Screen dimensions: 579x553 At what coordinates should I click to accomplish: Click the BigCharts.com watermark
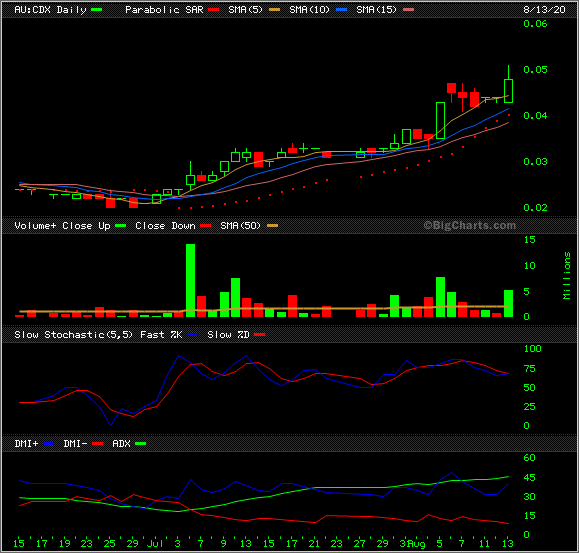point(470,225)
